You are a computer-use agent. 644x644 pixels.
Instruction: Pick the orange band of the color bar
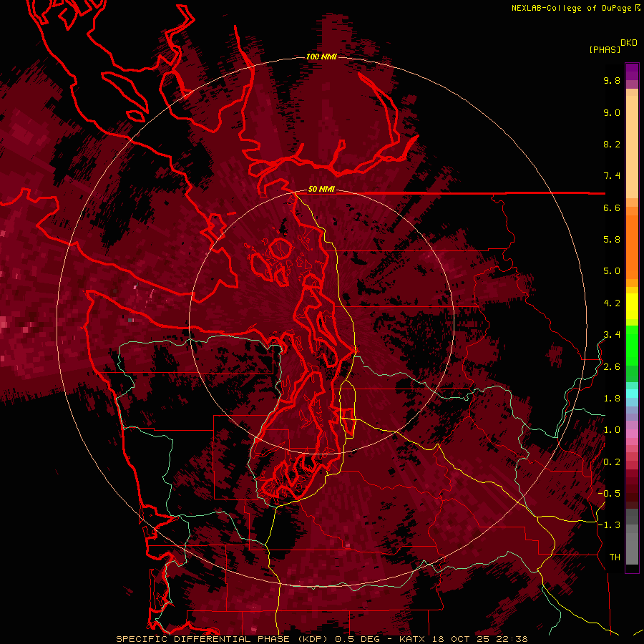[x=632, y=247]
